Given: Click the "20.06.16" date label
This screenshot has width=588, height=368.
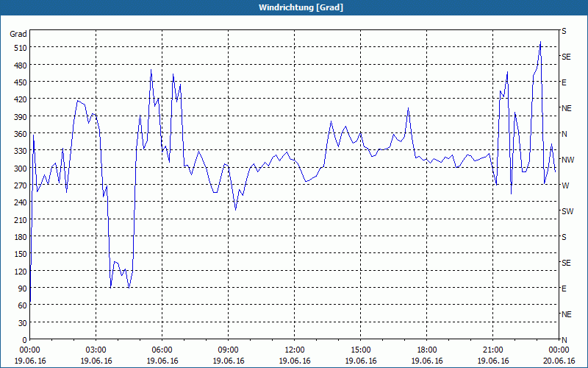Looking at the screenshot, I should coord(559,361).
